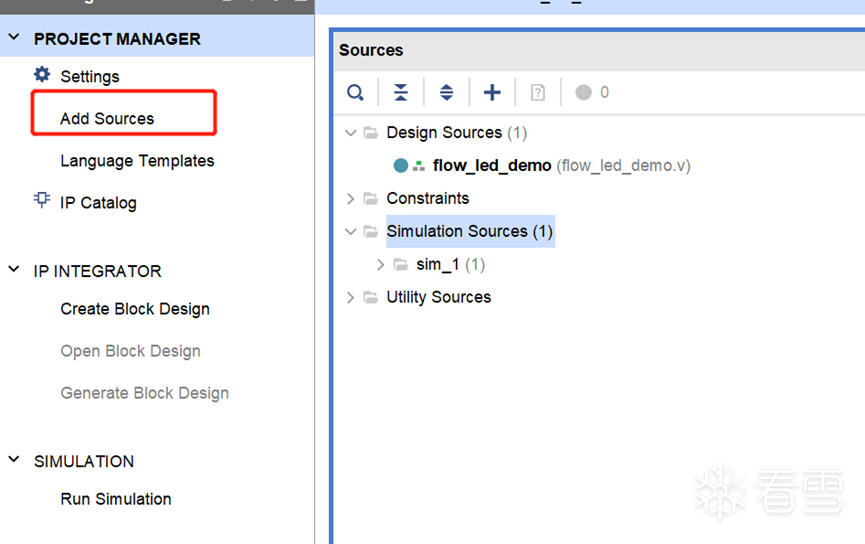Select the sim_1 (1) row
865x544 pixels.
click(451, 265)
